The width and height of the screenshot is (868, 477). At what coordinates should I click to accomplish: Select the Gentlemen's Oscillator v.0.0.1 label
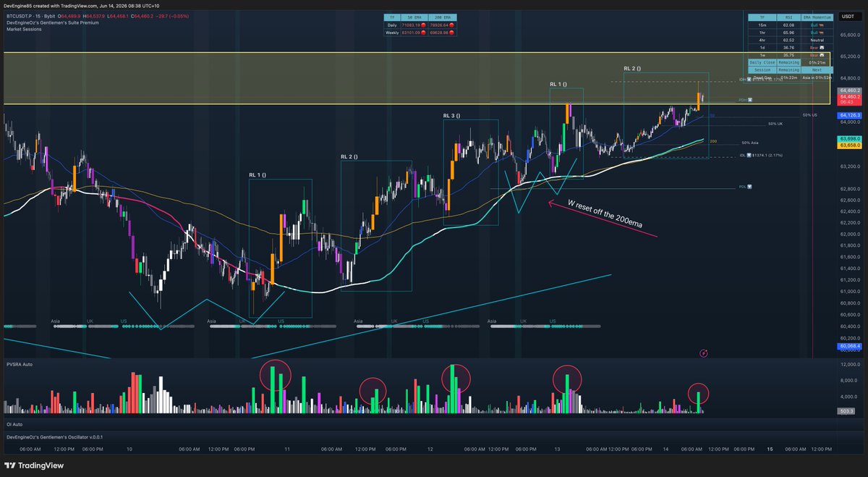pos(55,437)
